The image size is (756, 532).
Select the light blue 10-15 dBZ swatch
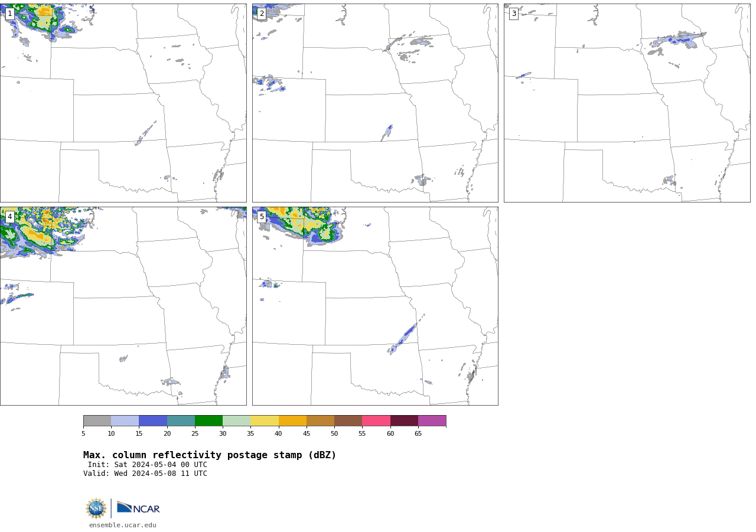[x=125, y=421]
